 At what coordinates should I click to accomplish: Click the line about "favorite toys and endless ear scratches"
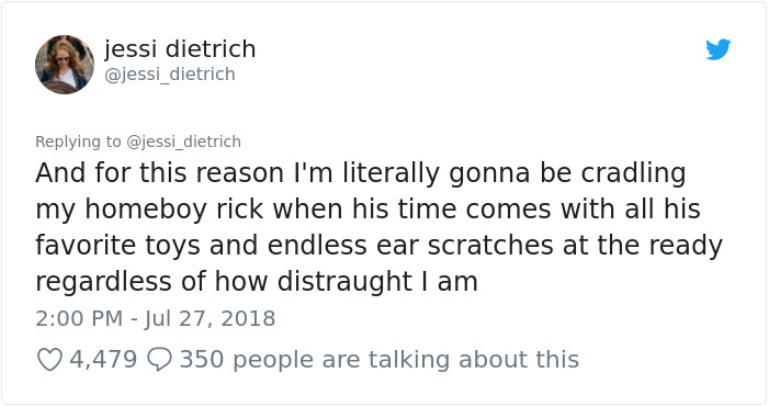[379, 246]
